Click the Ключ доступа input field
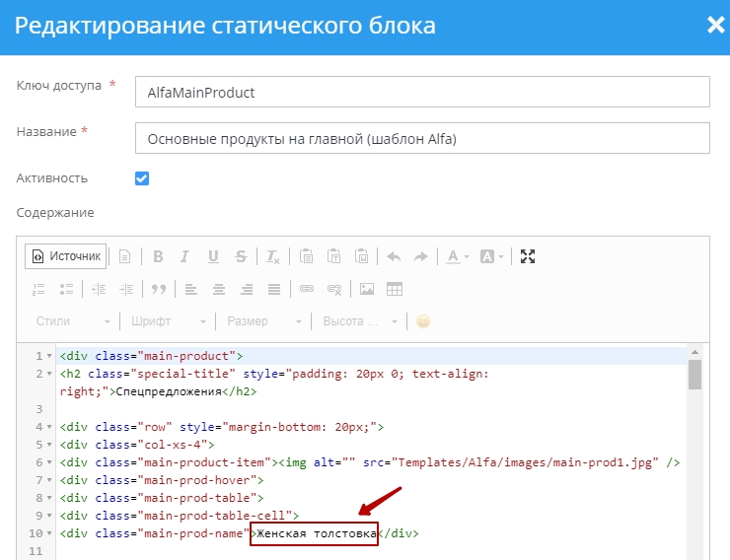The width and height of the screenshot is (730, 560). (x=421, y=92)
